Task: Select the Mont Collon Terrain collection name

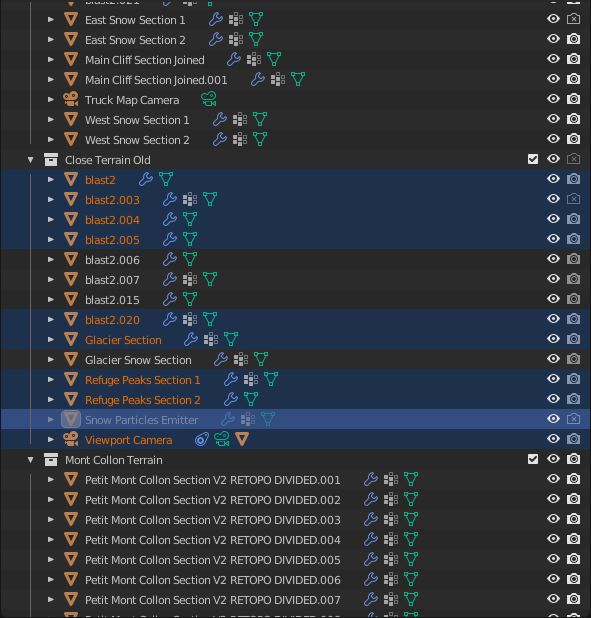Action: click(x=114, y=460)
